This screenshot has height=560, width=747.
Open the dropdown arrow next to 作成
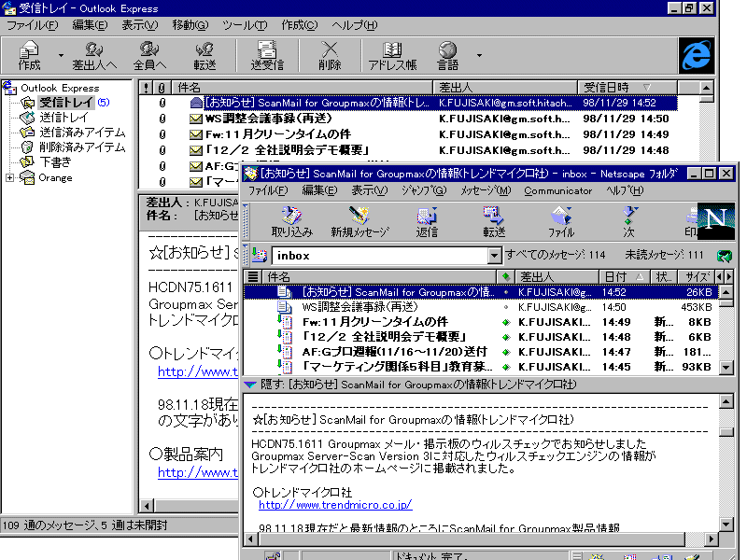click(x=61, y=56)
